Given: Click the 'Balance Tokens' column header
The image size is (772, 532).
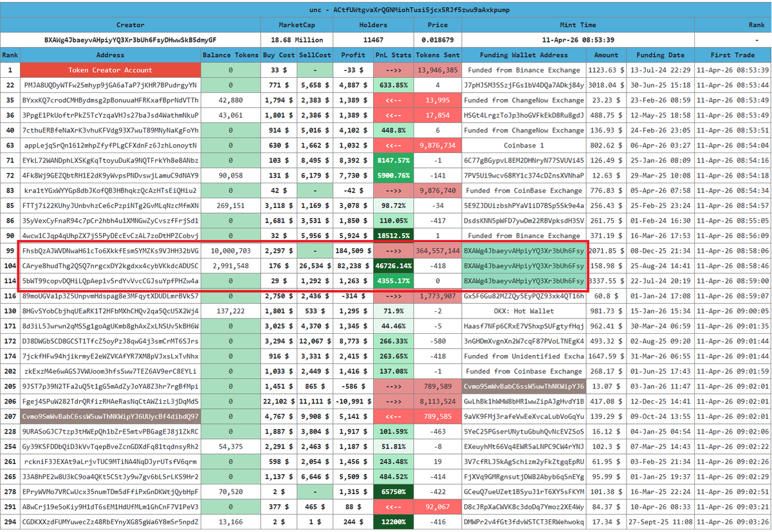Looking at the screenshot, I should tap(230, 55).
